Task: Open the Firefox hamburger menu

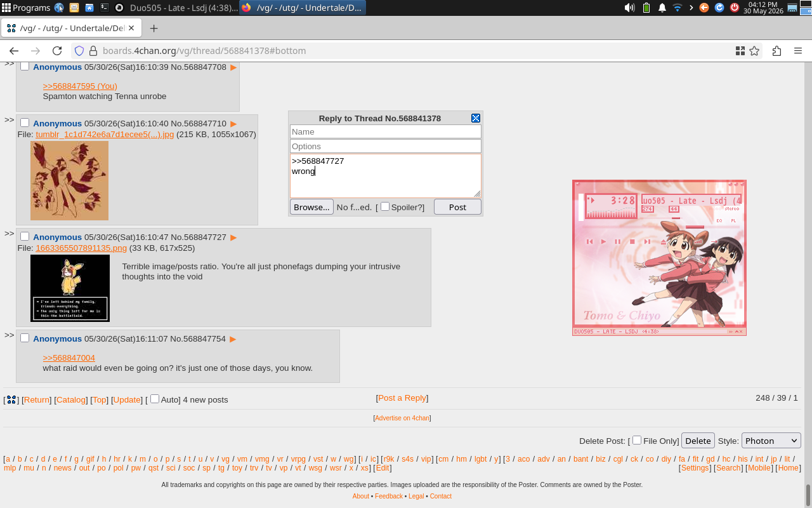Action: [798, 51]
